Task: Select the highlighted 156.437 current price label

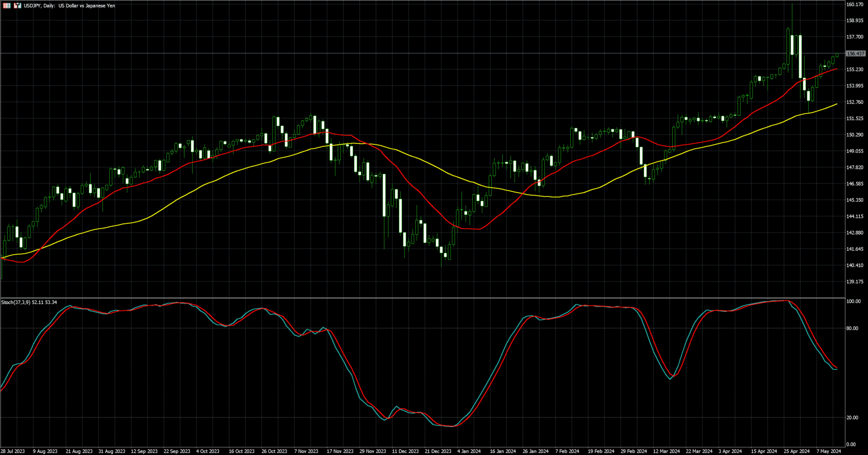Action: (x=855, y=54)
